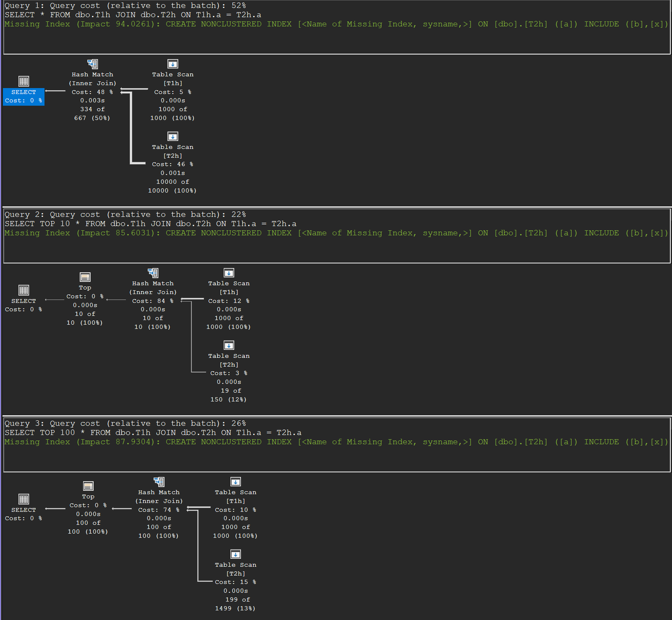Click the Top operator icon in Query 2

[x=85, y=277]
